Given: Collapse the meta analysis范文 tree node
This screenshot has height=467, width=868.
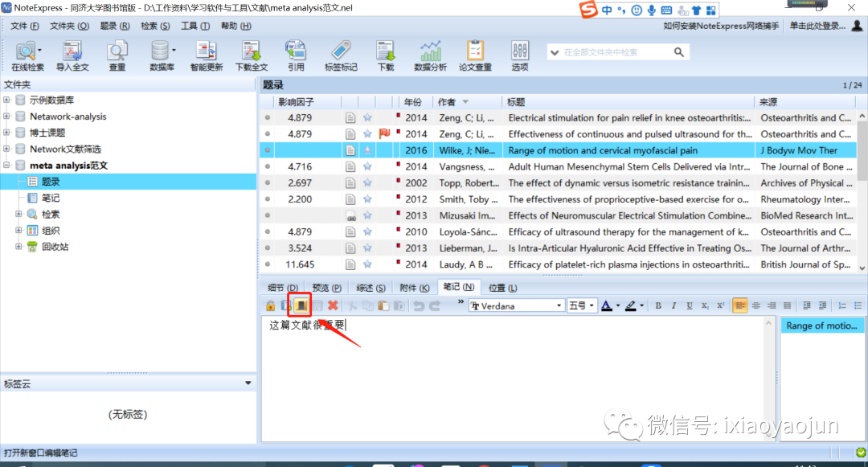Looking at the screenshot, I should coord(6,165).
